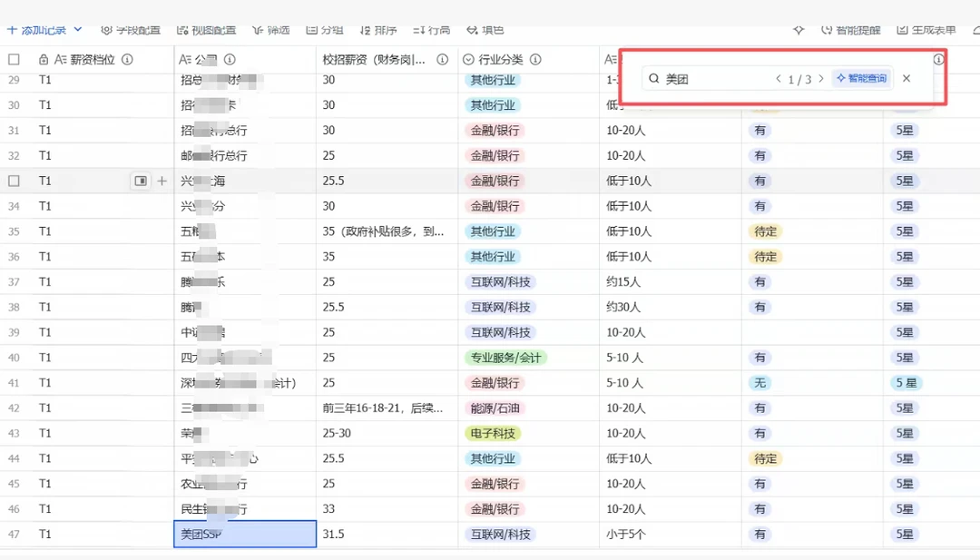Expand the 添加记录 dropdown arrow
The image size is (980, 560).
click(x=78, y=29)
